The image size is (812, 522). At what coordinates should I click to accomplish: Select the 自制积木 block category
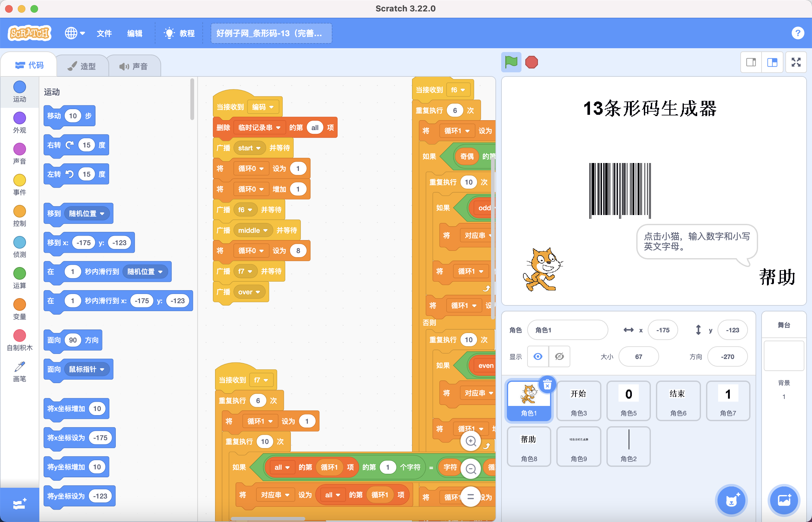20,340
